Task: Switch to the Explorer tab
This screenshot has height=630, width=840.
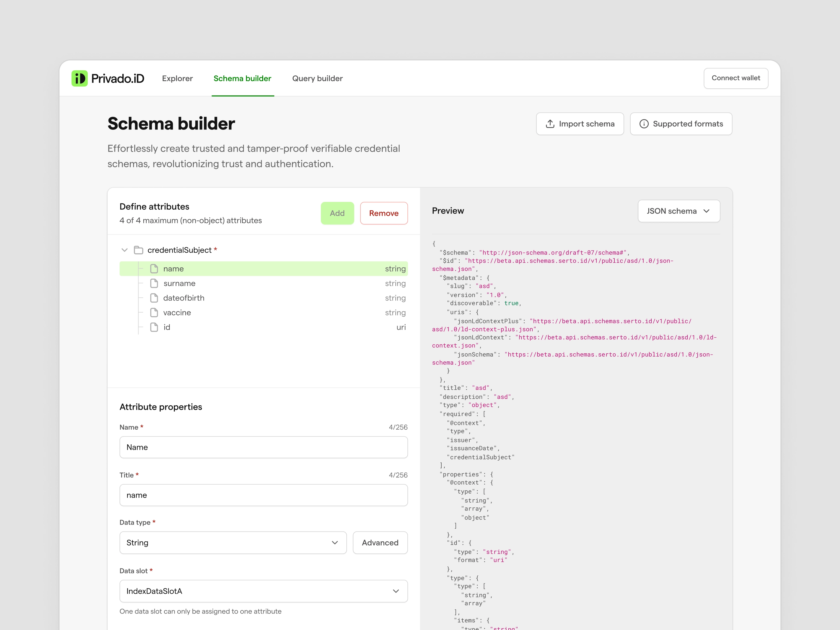Action: (177, 78)
